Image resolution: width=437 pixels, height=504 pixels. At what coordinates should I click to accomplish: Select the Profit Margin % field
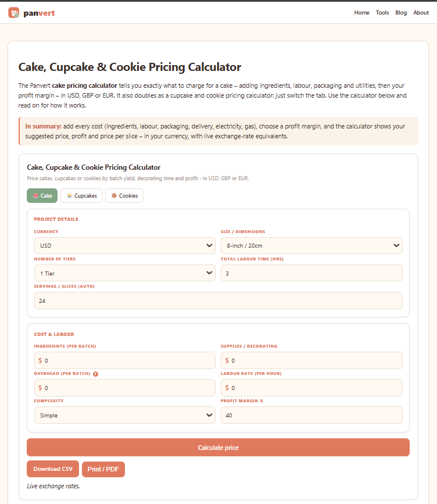click(311, 415)
